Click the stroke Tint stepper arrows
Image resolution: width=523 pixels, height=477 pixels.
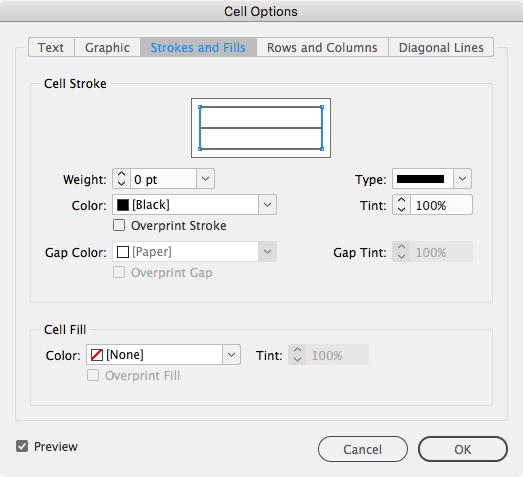(x=401, y=205)
